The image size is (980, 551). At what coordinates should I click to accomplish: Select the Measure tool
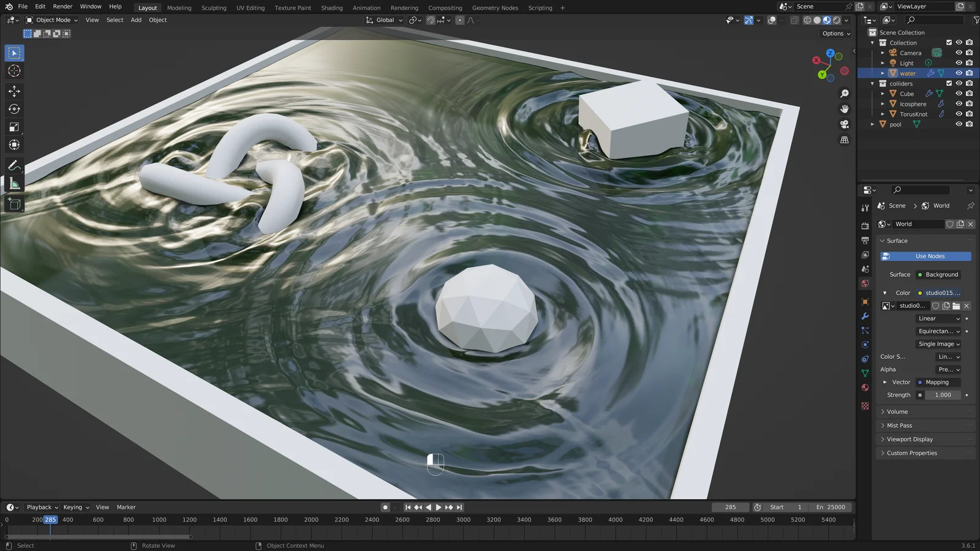coord(14,184)
